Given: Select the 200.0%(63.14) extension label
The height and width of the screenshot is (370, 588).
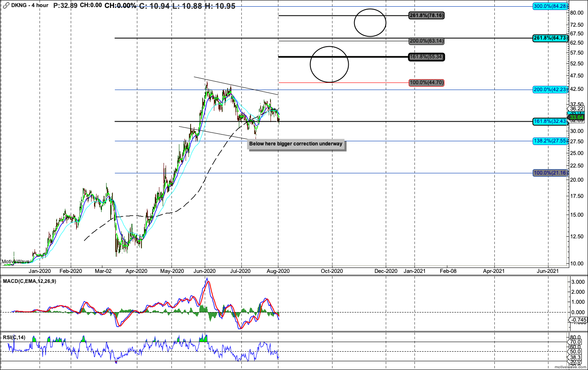Looking at the screenshot, I should pyautogui.click(x=427, y=41).
